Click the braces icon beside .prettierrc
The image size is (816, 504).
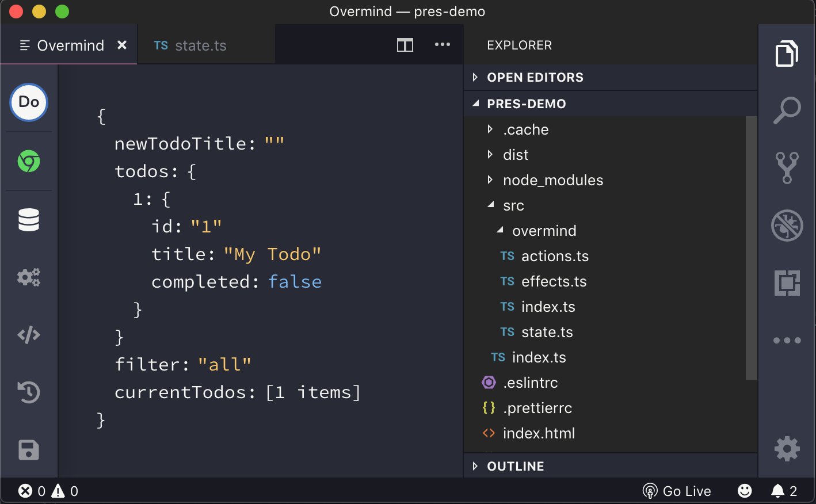click(x=489, y=408)
